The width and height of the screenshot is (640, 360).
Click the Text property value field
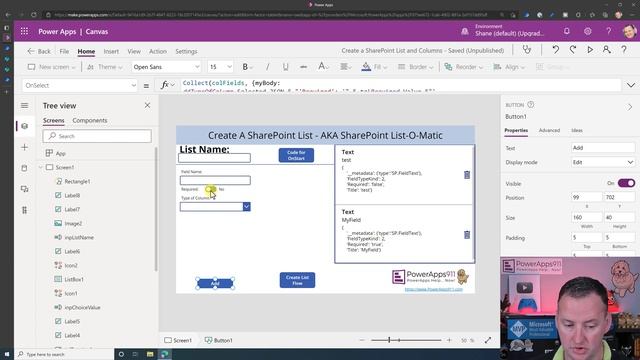(603, 148)
